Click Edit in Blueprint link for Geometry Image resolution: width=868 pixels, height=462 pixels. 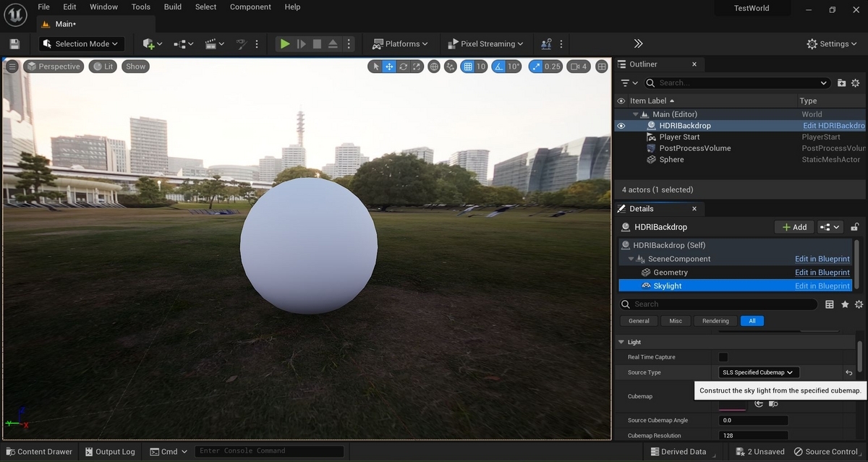(822, 273)
